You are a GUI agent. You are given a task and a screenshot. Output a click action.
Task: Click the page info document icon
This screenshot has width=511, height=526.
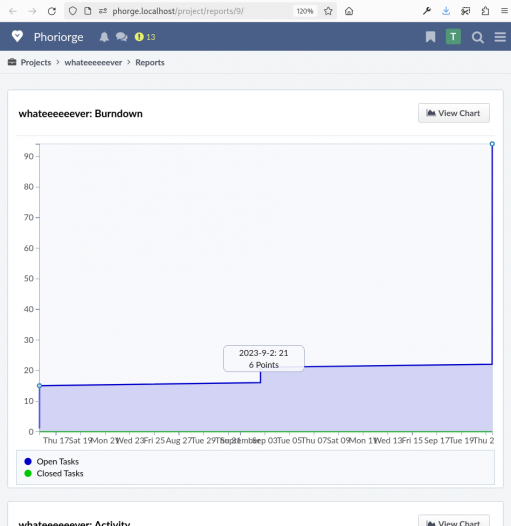(88, 11)
